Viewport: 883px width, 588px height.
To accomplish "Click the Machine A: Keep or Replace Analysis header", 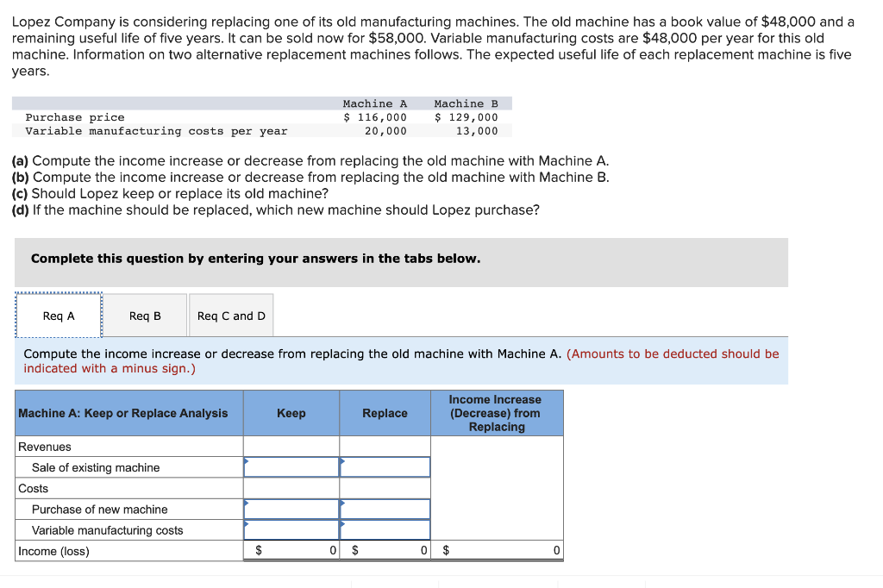I will [122, 413].
